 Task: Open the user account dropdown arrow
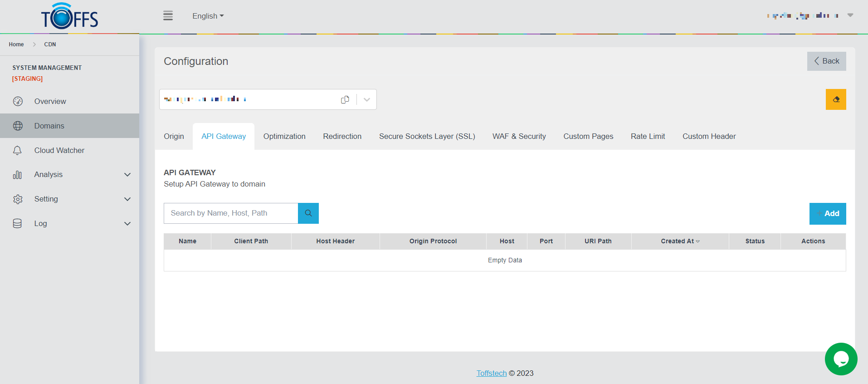point(850,15)
